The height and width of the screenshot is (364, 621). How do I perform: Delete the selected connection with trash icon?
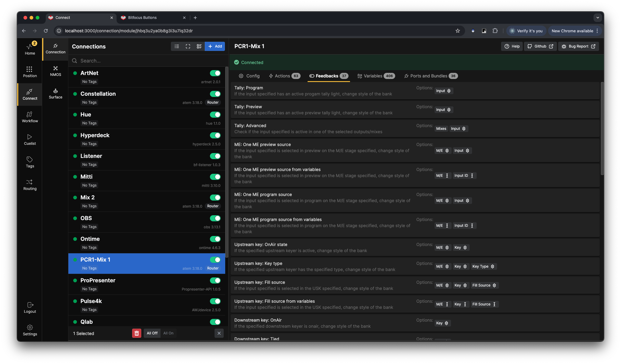[137, 333]
